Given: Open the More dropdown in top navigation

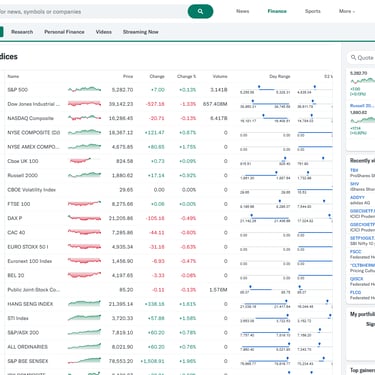Looking at the screenshot, I should click(347, 11).
